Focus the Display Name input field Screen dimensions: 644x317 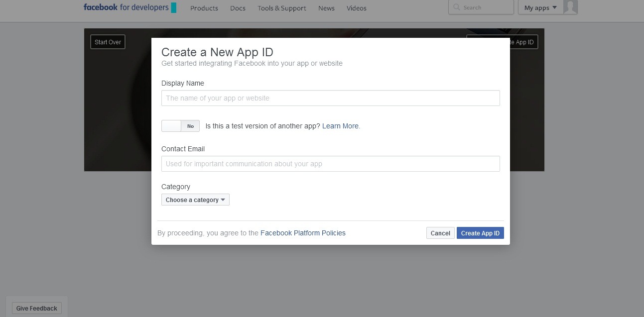pos(331,98)
